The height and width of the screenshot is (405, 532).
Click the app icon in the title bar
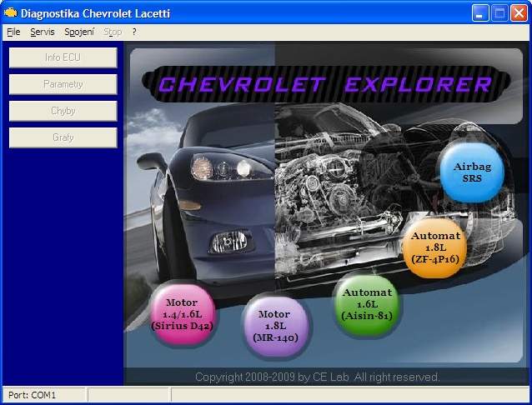pyautogui.click(x=10, y=12)
